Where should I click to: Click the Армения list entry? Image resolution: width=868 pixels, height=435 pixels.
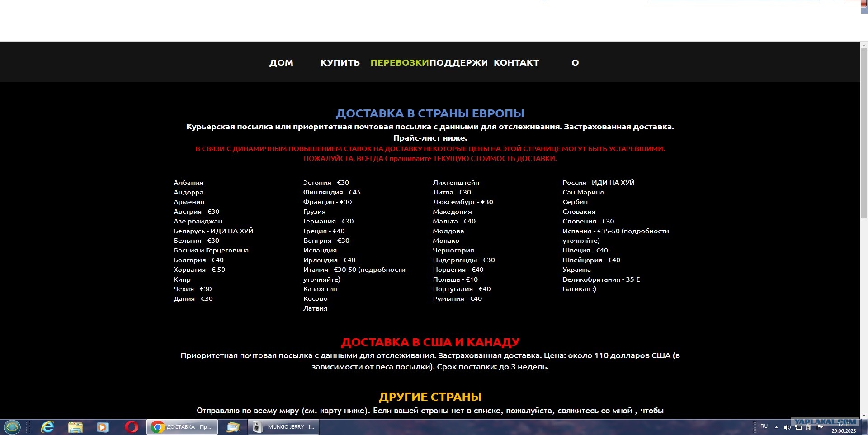coord(189,202)
